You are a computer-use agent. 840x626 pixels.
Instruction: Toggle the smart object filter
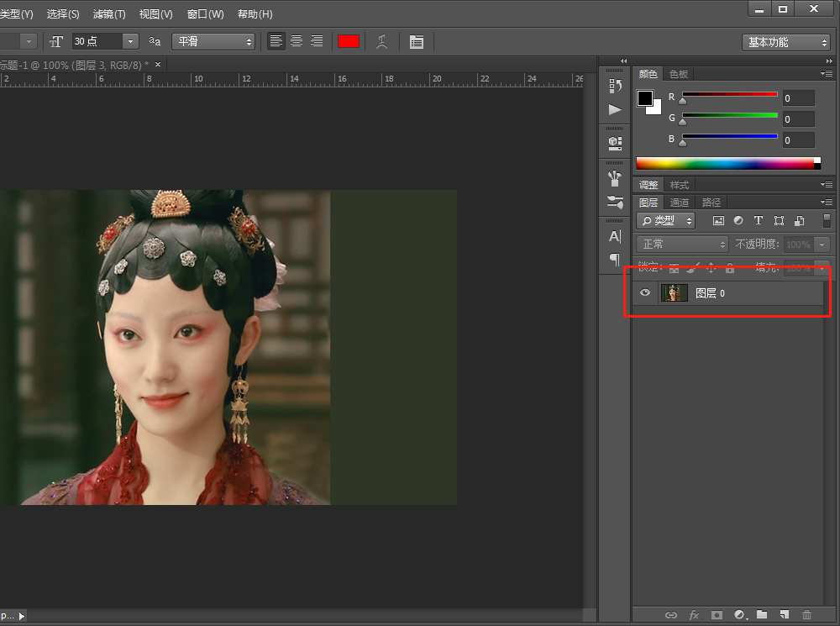click(800, 220)
